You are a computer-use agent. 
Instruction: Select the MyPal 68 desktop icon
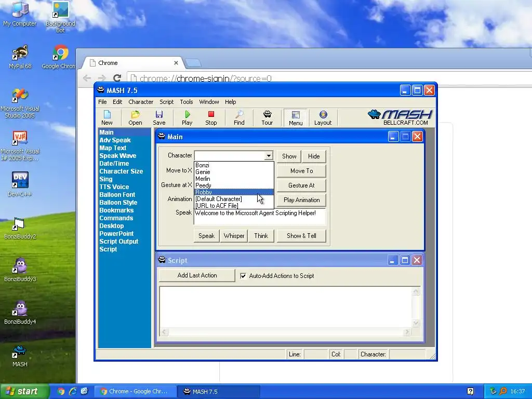click(20, 57)
